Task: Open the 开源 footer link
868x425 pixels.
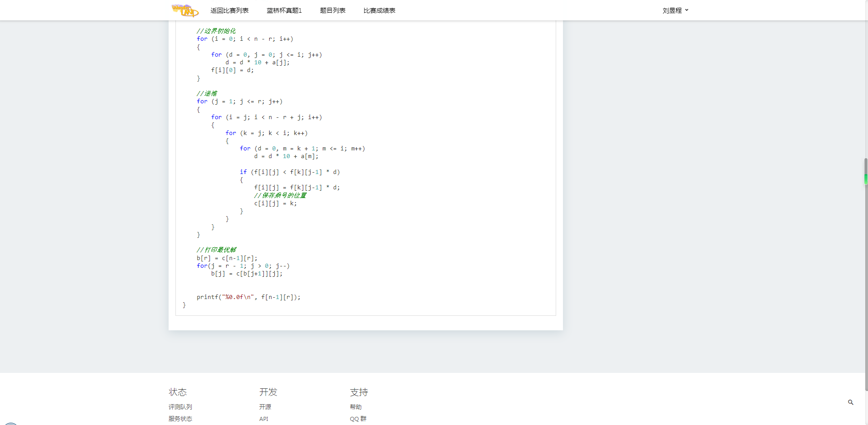Action: [265, 407]
